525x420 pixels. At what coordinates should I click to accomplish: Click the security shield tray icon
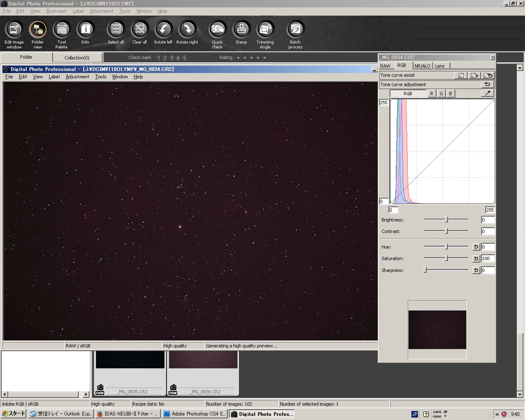click(504, 414)
